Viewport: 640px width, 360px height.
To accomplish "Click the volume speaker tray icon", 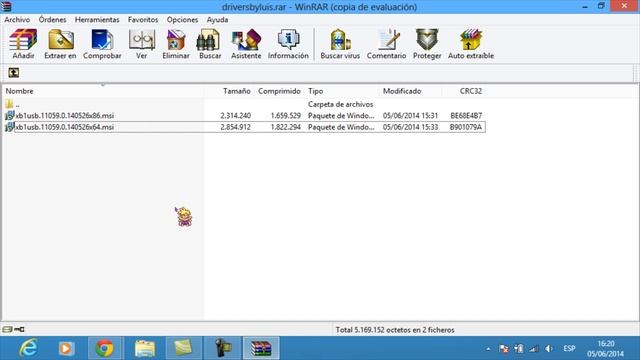I will point(549,349).
